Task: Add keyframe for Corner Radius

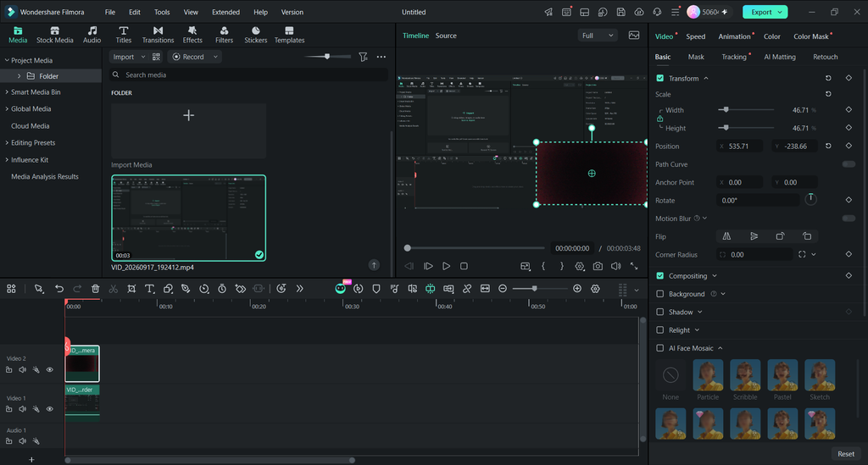Action: [849, 254]
